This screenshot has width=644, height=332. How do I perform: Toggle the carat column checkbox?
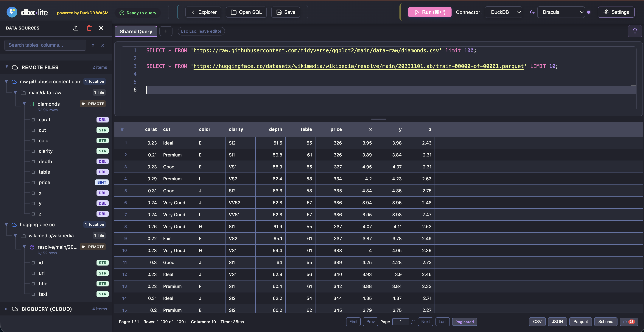click(x=33, y=120)
